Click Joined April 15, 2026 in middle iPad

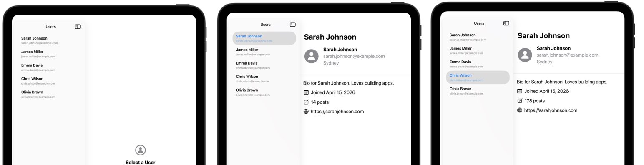[333, 92]
